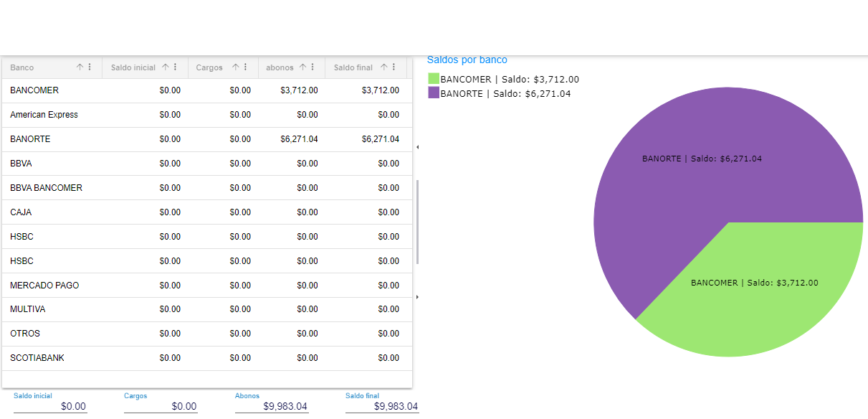868x419 pixels.
Task: Open the Banco column options menu
Action: click(x=90, y=67)
